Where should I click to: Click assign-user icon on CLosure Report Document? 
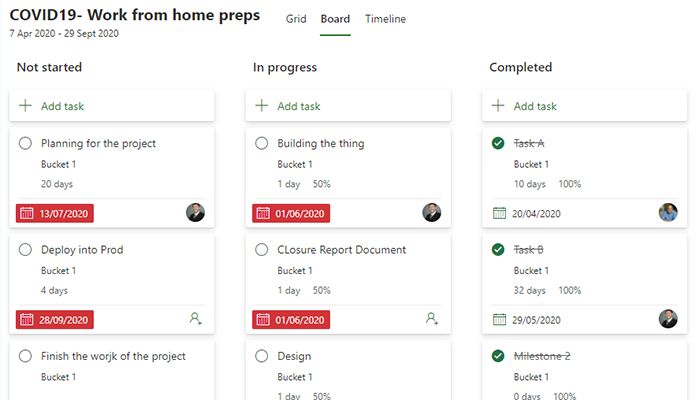tap(432, 319)
